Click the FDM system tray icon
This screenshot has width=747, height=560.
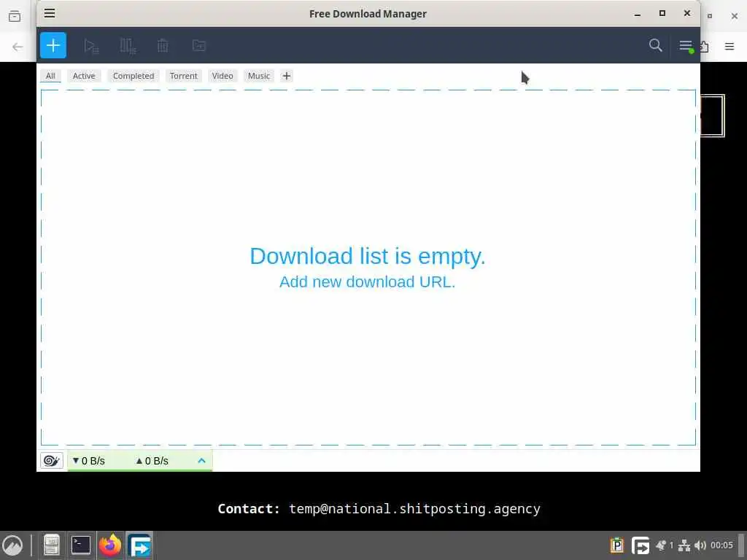tap(640, 545)
